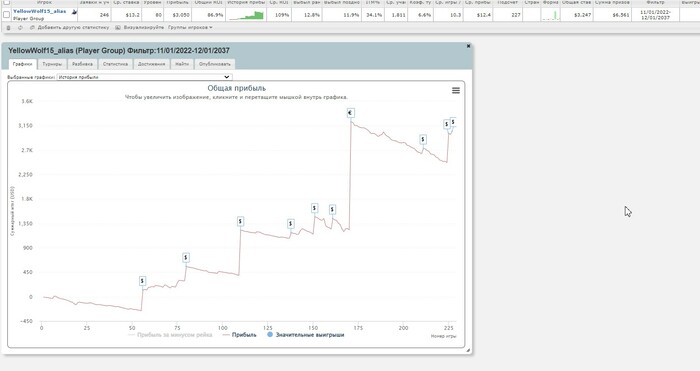Switch to the 'Опубликовать' tab
Image resolution: width=700 pixels, height=371 pixels.
[215, 64]
